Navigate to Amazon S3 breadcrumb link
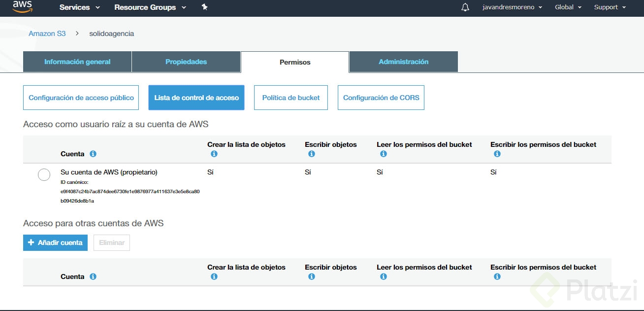 47,34
